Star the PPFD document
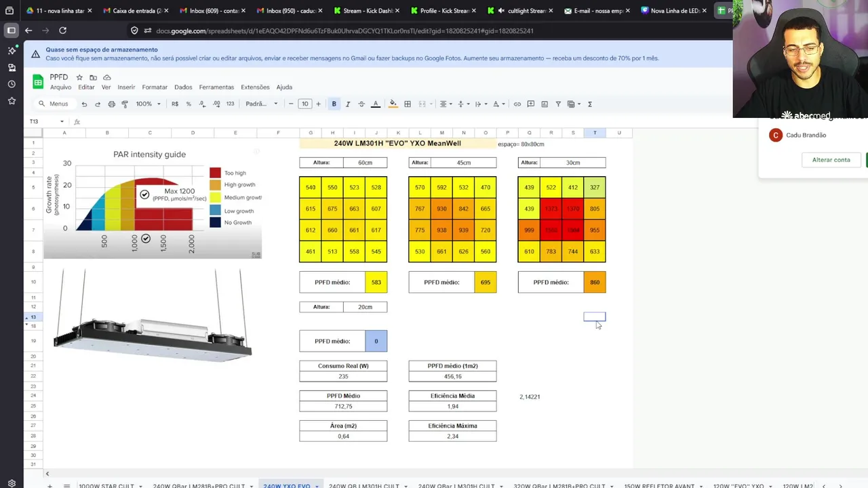This screenshot has height=488, width=868. (x=79, y=77)
